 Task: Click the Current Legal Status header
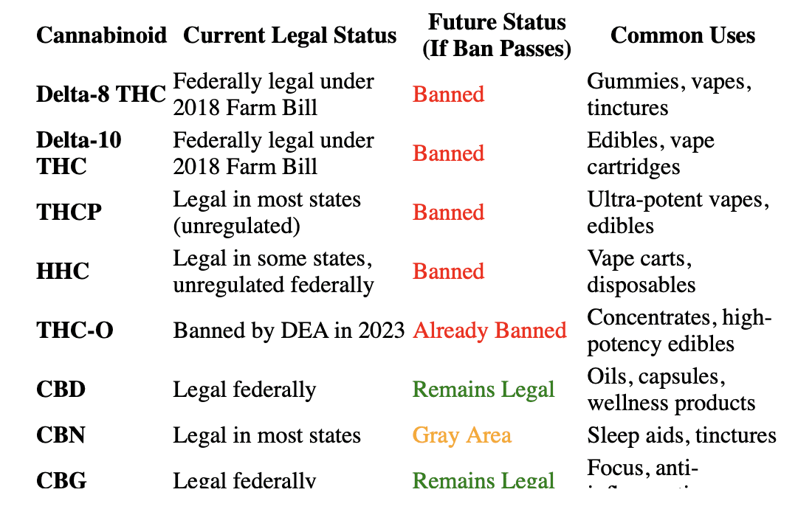[289, 35]
